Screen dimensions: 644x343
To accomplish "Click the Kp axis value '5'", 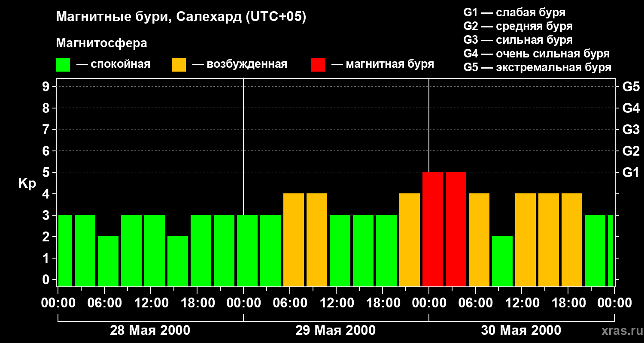I will click(x=47, y=172).
